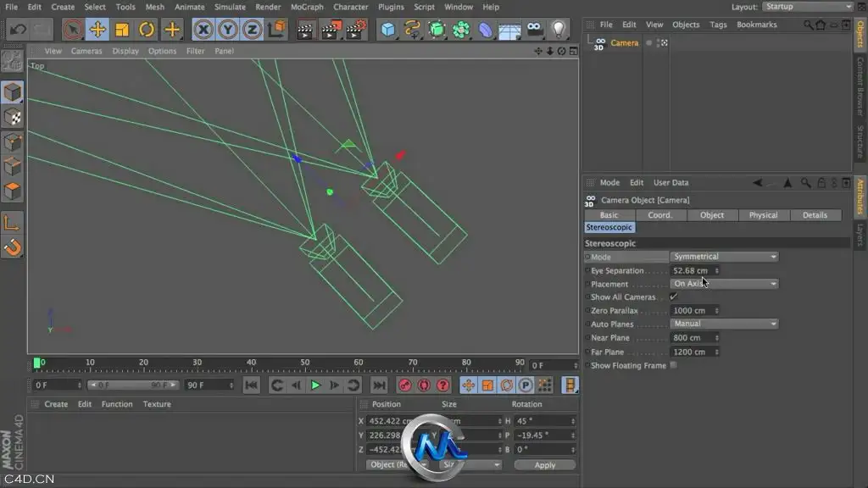
Task: Open viewport Display menu
Action: [125, 51]
